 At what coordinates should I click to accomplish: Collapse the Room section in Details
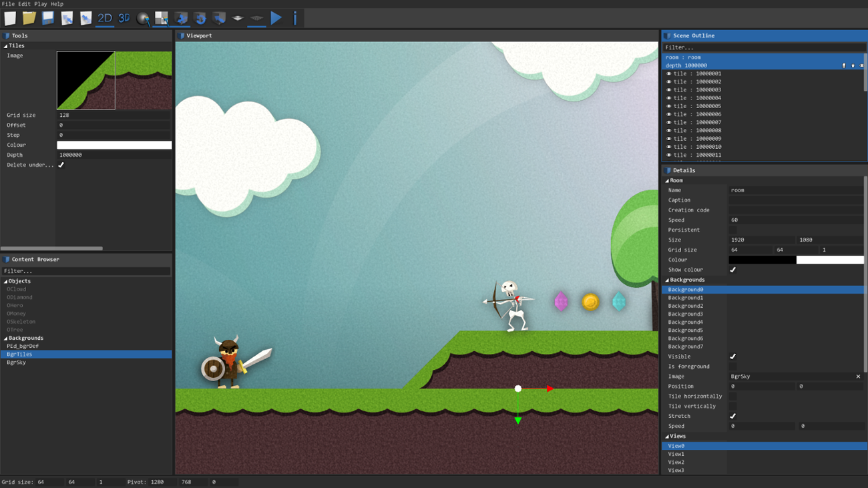666,180
